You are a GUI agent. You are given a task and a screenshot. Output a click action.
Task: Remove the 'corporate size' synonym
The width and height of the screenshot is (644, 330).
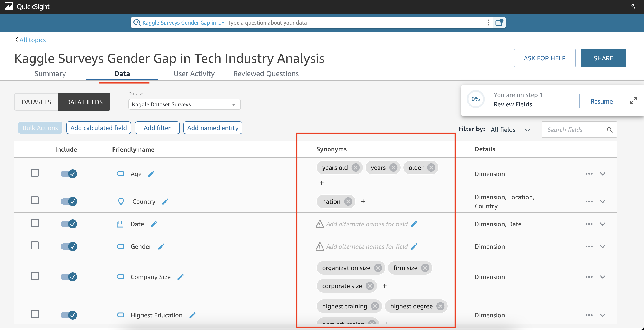[370, 286]
